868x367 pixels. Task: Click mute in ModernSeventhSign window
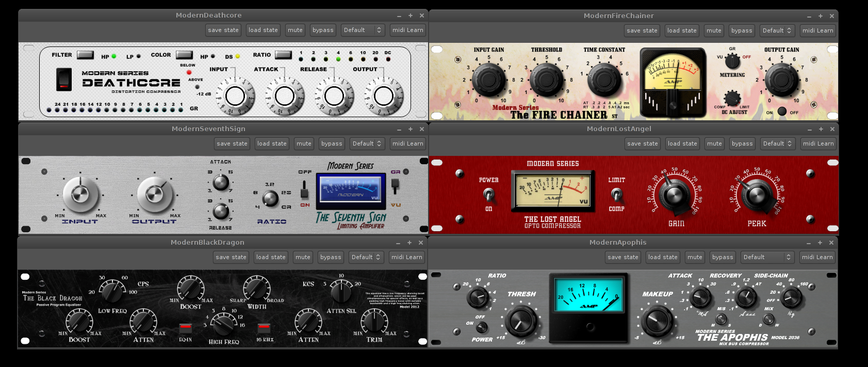(304, 143)
